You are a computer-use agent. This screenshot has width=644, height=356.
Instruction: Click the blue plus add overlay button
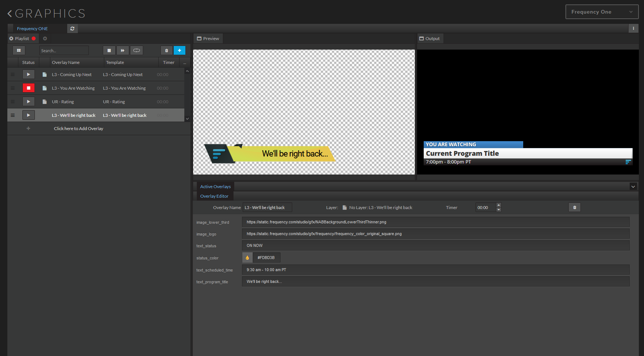(180, 50)
